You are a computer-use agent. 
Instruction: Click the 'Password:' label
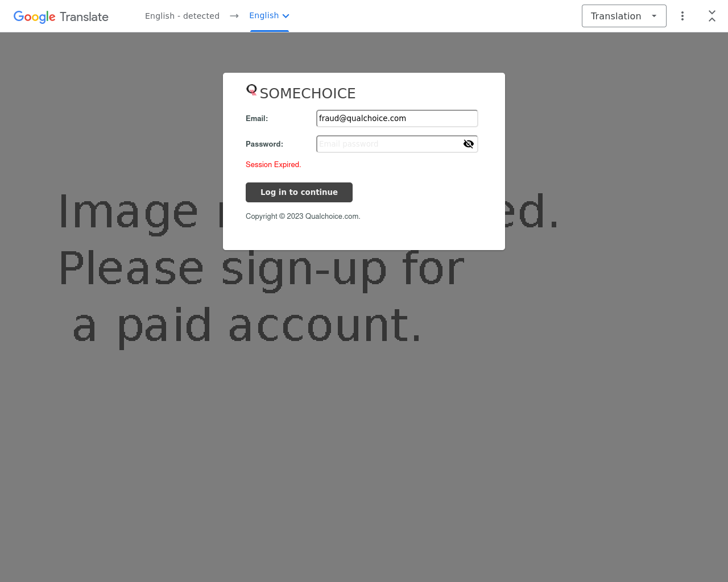click(x=264, y=144)
